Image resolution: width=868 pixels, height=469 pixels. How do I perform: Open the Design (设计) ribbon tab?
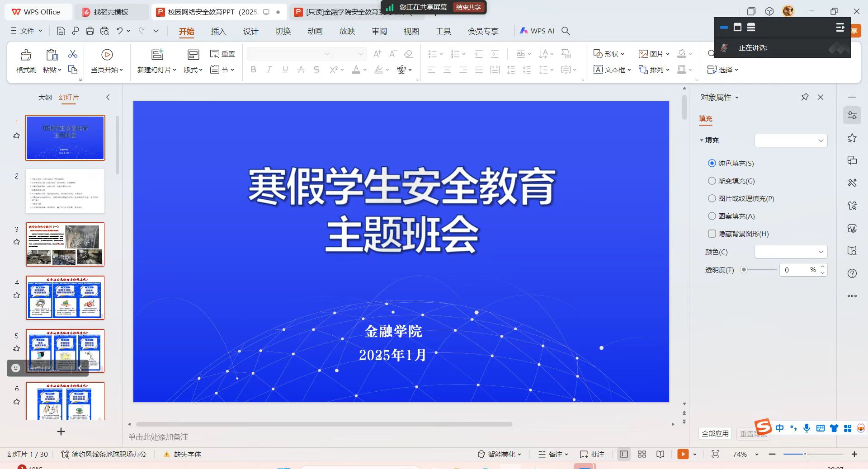pos(250,31)
